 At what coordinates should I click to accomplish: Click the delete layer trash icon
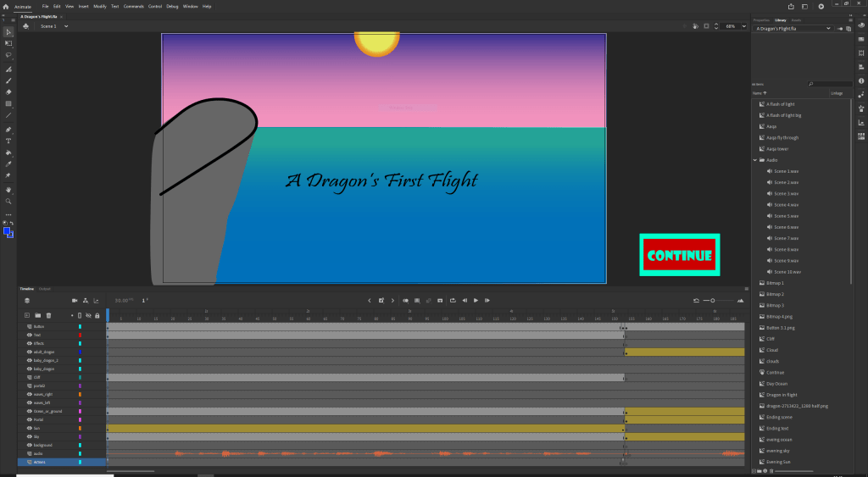pos(48,315)
